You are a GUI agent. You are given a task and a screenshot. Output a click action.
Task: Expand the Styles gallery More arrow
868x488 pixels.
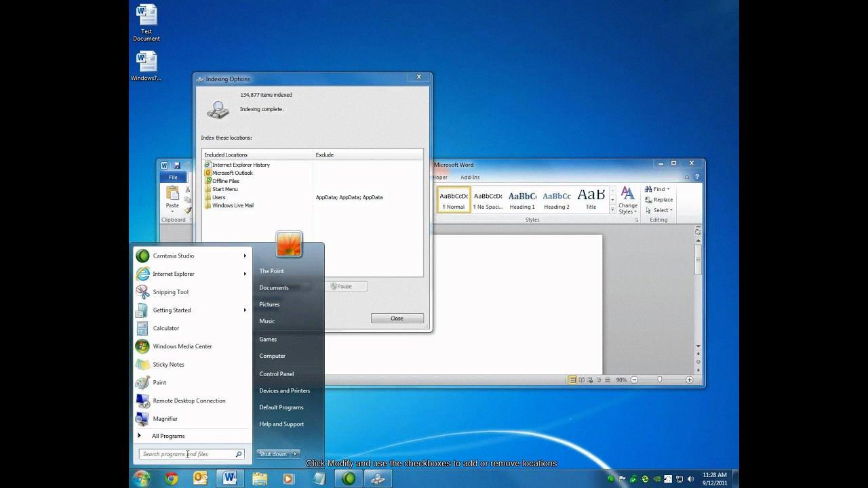613,211
